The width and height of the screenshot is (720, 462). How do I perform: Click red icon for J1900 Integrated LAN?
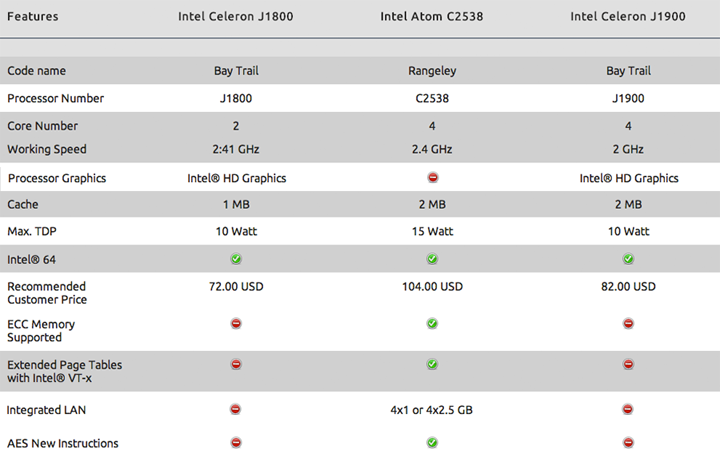[628, 409]
